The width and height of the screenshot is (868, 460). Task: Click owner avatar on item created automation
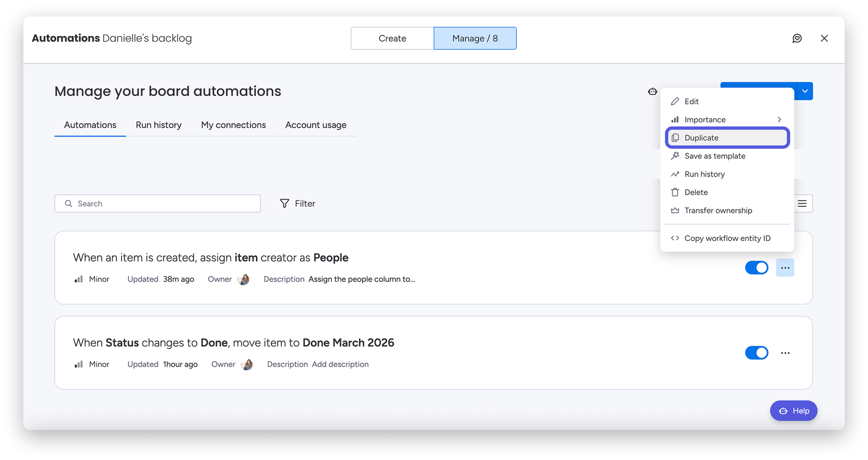[x=243, y=279]
